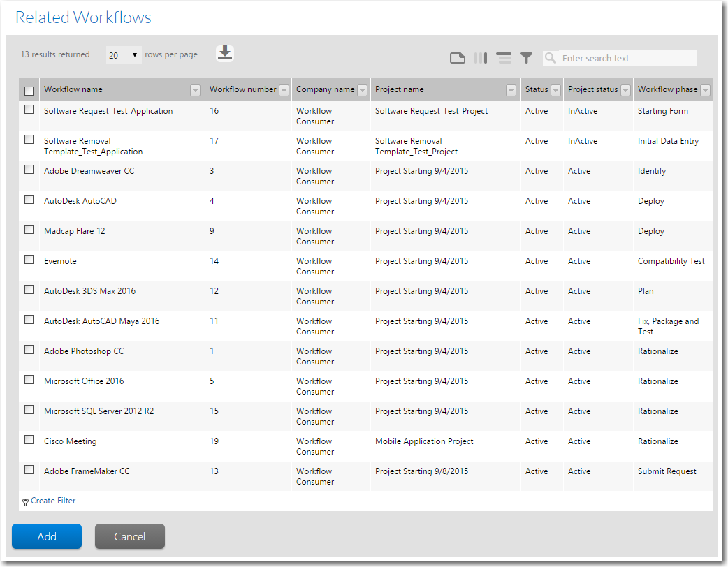The image size is (728, 567).
Task: Click the Microsoft SQL Server 2012 R2 name
Action: pyautogui.click(x=99, y=411)
